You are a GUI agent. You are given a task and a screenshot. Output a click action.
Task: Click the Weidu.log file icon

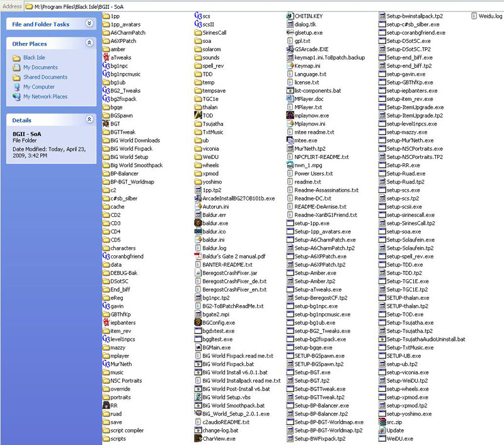pos(474,16)
